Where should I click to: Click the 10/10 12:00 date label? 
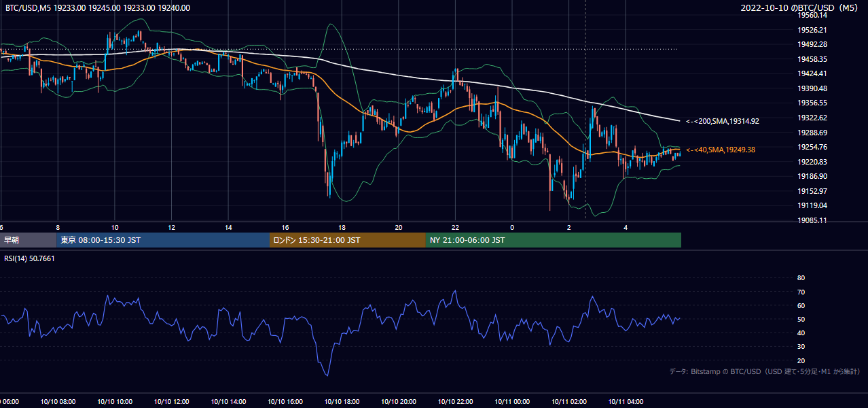tap(171, 401)
